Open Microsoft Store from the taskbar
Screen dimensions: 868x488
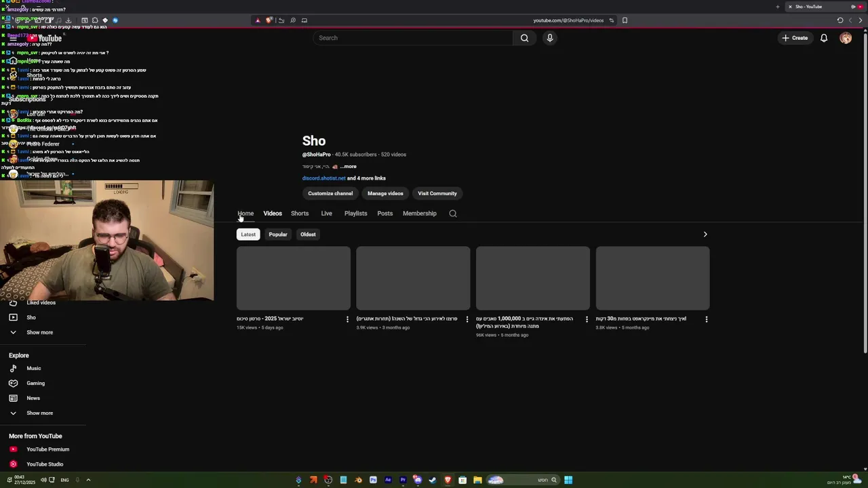462,480
